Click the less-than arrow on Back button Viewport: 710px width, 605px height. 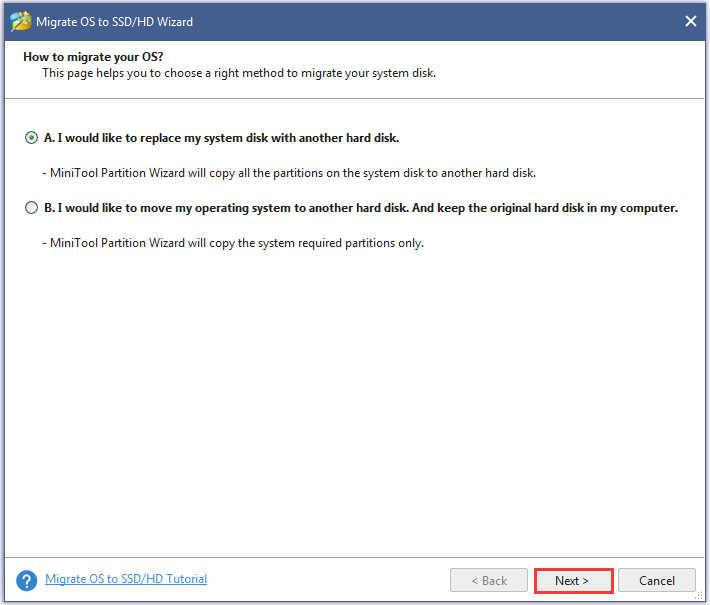475,581
